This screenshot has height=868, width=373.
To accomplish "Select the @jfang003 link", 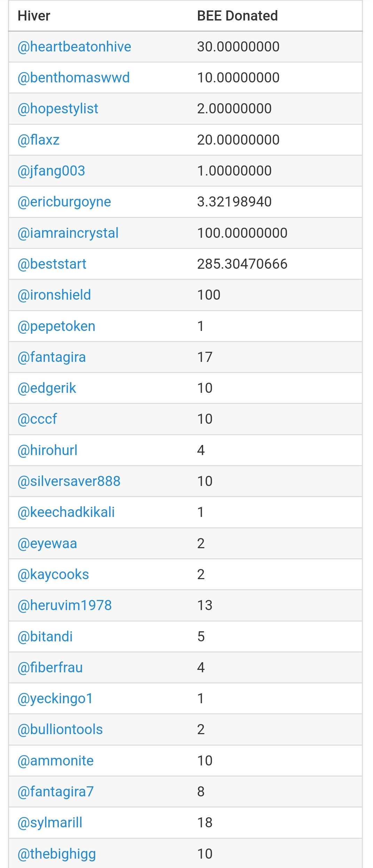I will pyautogui.click(x=51, y=171).
